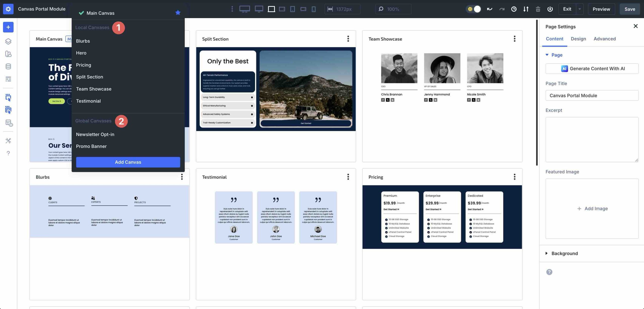Image resolution: width=644 pixels, height=309 pixels.
Task: Click the trash icon in top toolbar
Action: click(x=538, y=9)
